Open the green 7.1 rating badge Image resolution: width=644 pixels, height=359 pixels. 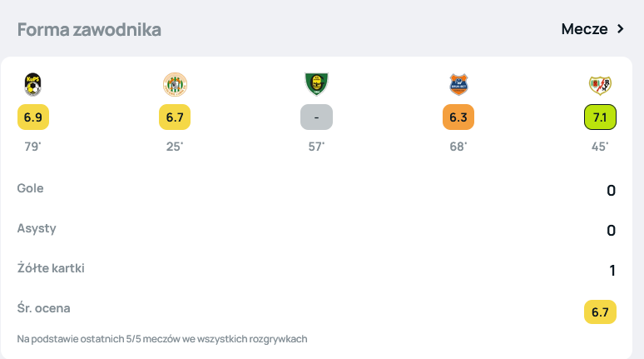pos(600,117)
